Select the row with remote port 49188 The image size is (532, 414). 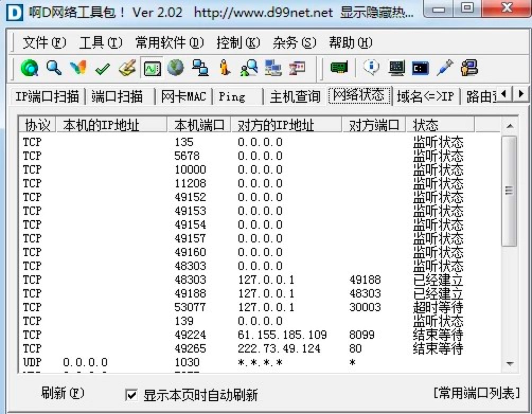[x=260, y=280]
